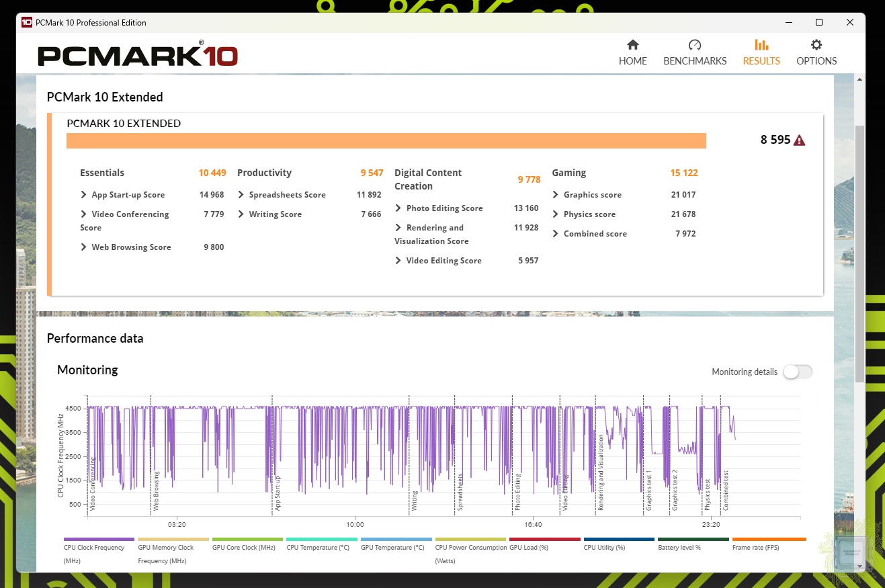Select the GPU Temperature legend swatch
Image resolution: width=885 pixels, height=588 pixels.
click(x=396, y=539)
